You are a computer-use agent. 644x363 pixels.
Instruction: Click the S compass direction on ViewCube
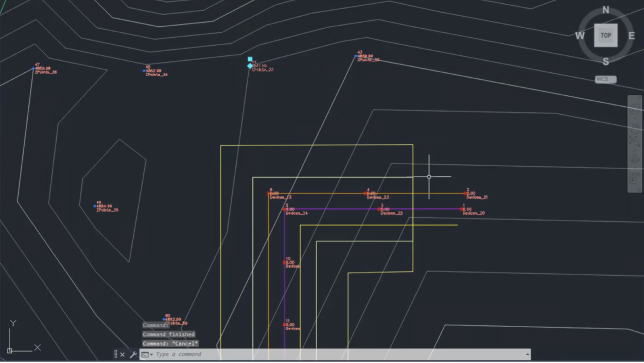606,62
